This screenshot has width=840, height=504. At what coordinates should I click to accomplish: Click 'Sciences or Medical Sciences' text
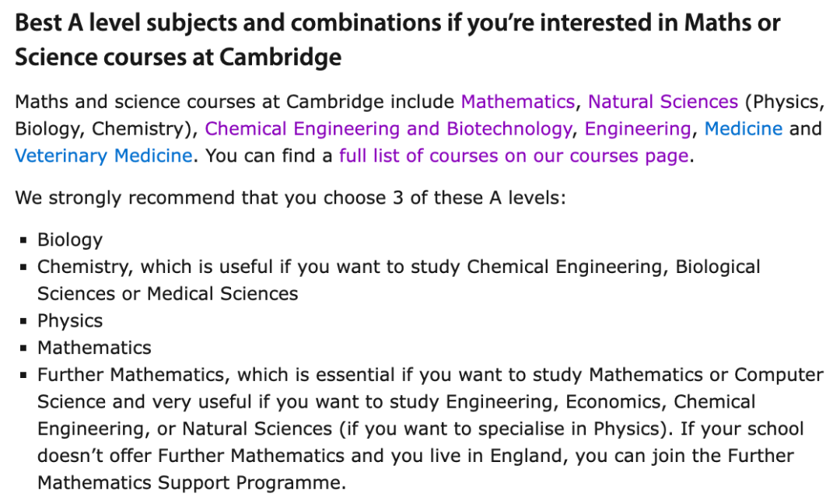pos(167,293)
